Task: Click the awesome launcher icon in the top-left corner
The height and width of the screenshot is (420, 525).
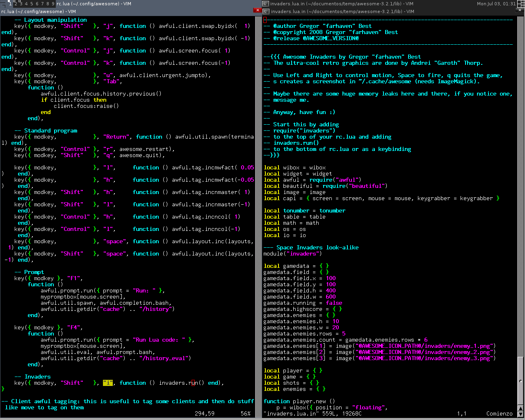Action: pyautogui.click(x=3, y=3)
